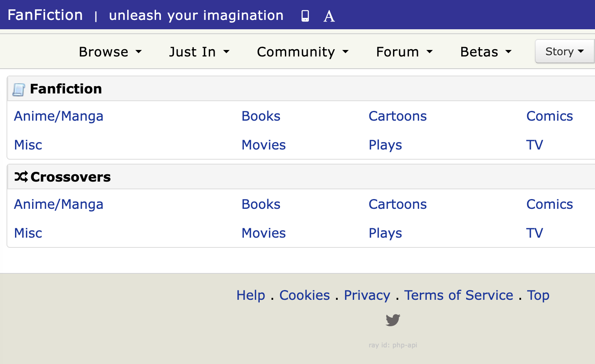Open Anime/Manga under Fanfiction
The height and width of the screenshot is (364, 595).
pos(59,116)
